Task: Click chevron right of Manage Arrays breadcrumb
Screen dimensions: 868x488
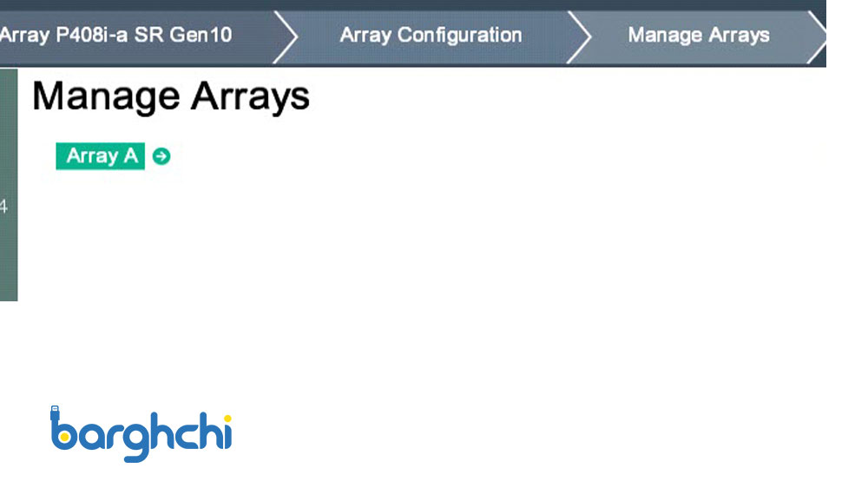Action: (x=817, y=36)
